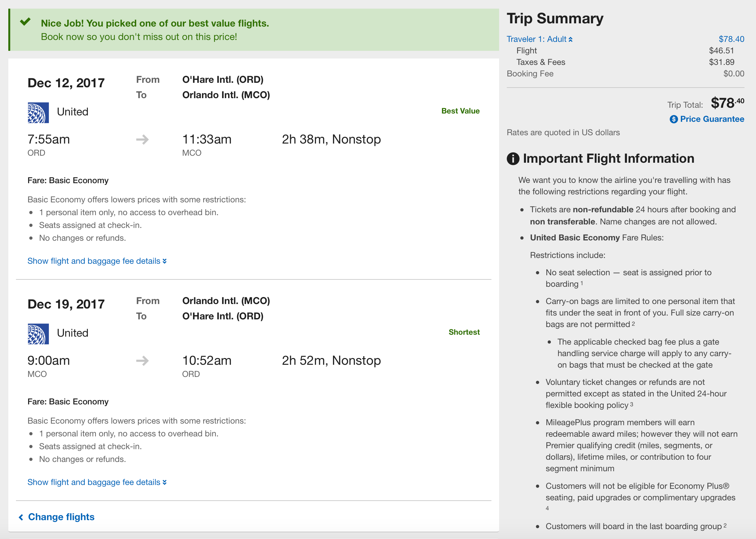This screenshot has width=756, height=539.
Task: Expand baggage fee details for the Dec 12 flight
Action: (x=97, y=261)
